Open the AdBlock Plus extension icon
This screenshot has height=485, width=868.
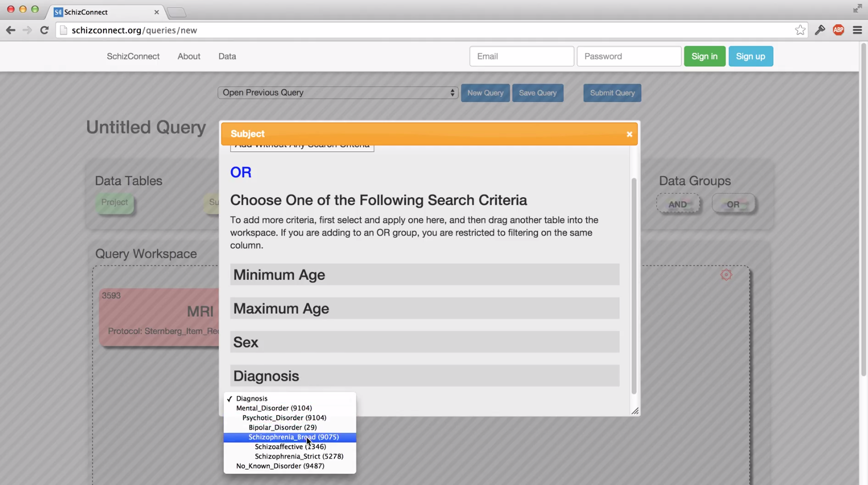pos(839,30)
